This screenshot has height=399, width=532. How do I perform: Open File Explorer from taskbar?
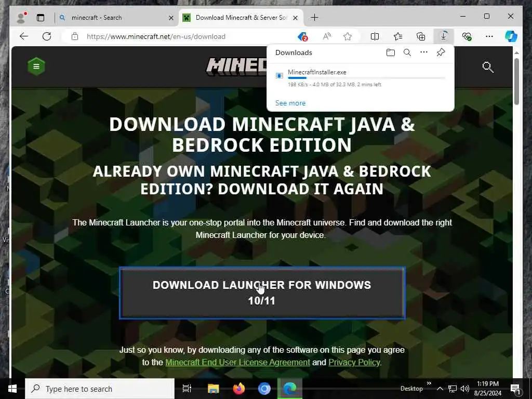coord(214,389)
